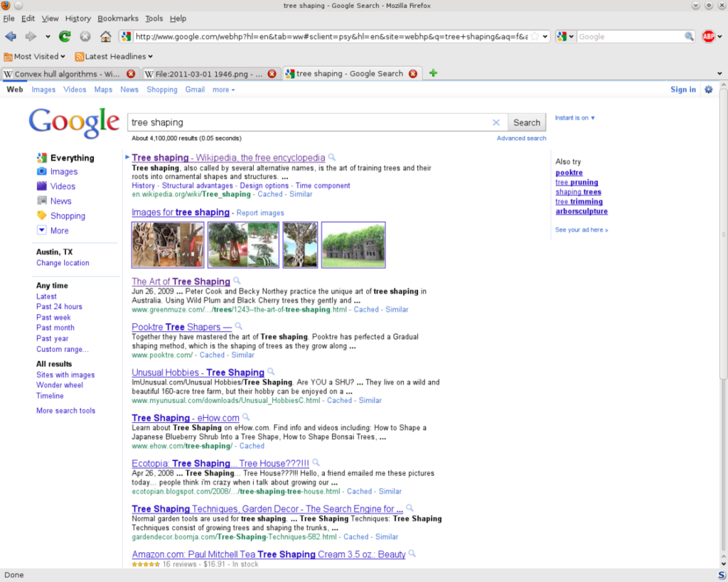Open Google options gear icon
Screen dimensions: 728x582
pos(709,90)
